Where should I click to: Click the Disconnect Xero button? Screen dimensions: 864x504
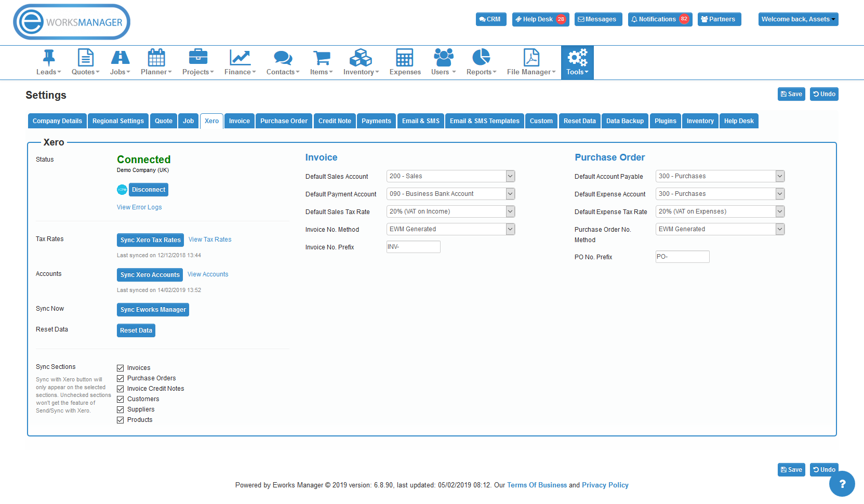tap(149, 190)
